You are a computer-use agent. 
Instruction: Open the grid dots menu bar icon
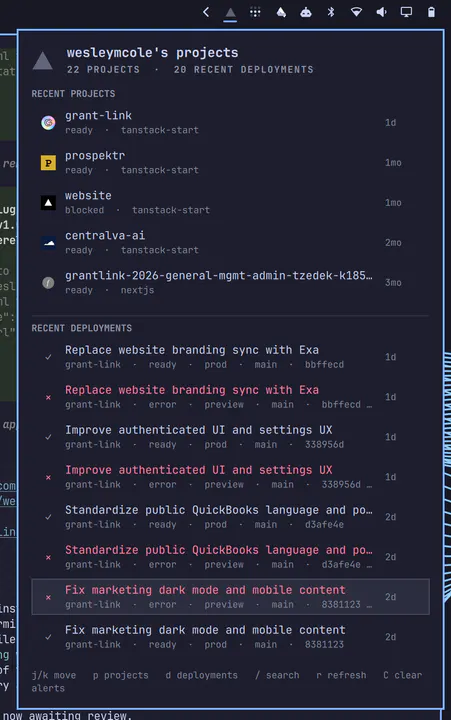point(255,12)
